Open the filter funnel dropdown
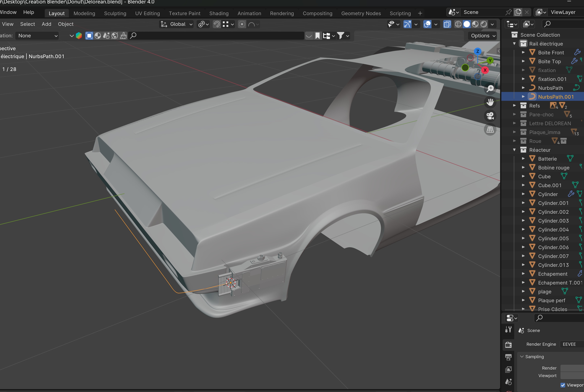 point(343,36)
